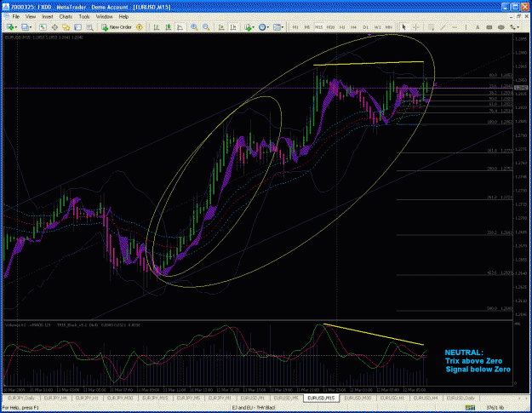Screen dimensions: 532x413
Task: Select the Draw Trendline tool
Action: click(443, 27)
